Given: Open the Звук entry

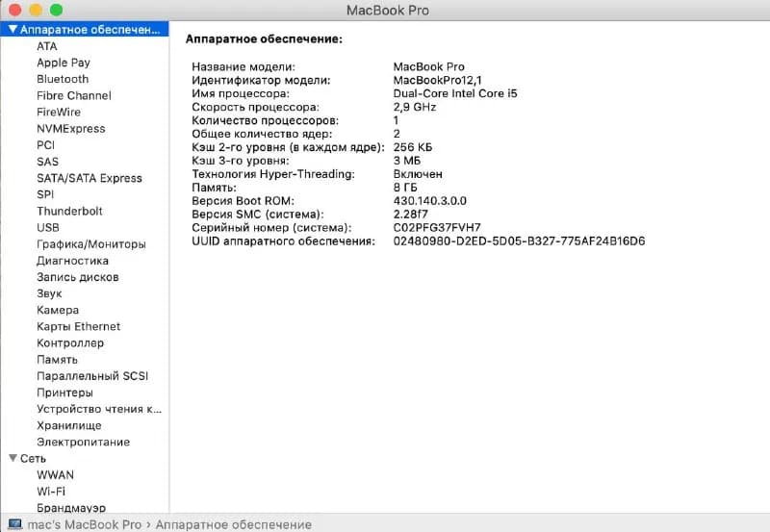Looking at the screenshot, I should [49, 293].
